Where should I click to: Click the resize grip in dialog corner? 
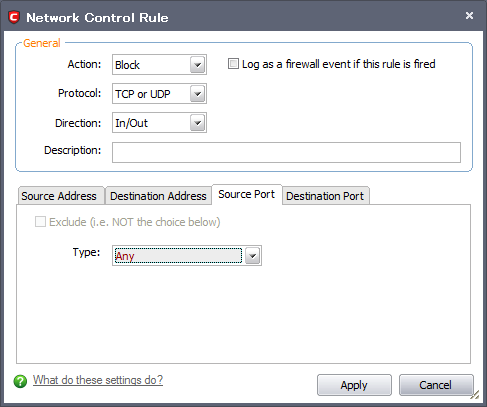[x=475, y=394]
